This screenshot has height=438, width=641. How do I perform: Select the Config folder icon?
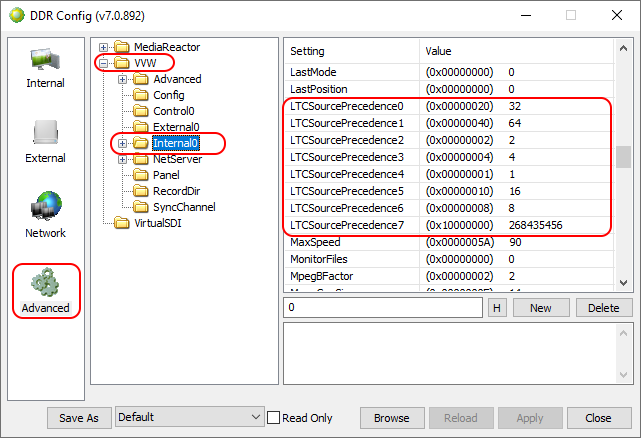(141, 95)
